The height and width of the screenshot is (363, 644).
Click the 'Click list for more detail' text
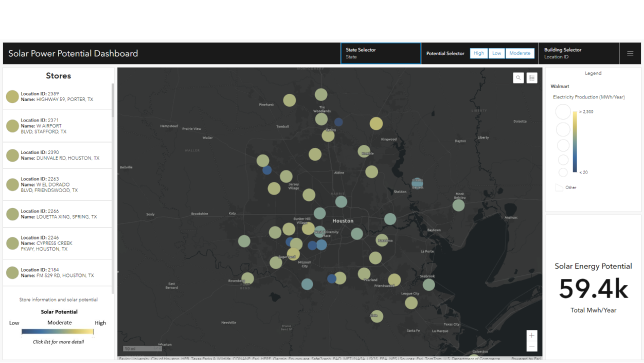pos(58,342)
